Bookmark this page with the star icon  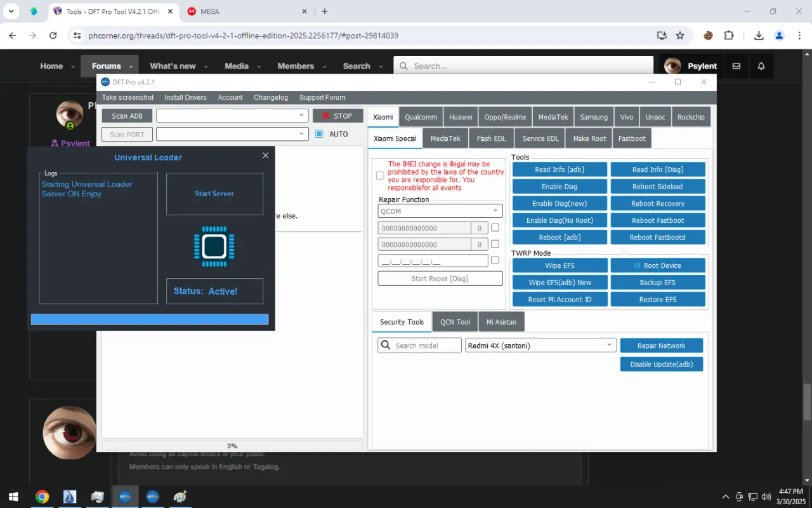680,36
